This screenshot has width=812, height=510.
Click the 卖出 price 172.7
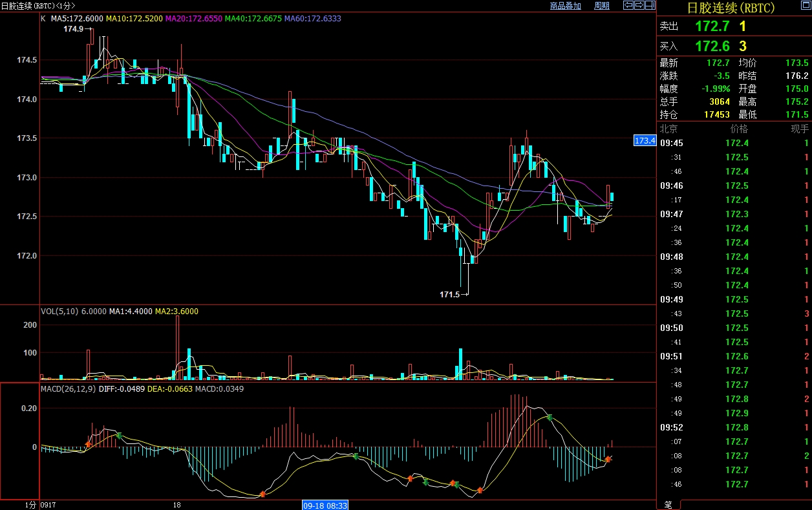click(x=712, y=27)
